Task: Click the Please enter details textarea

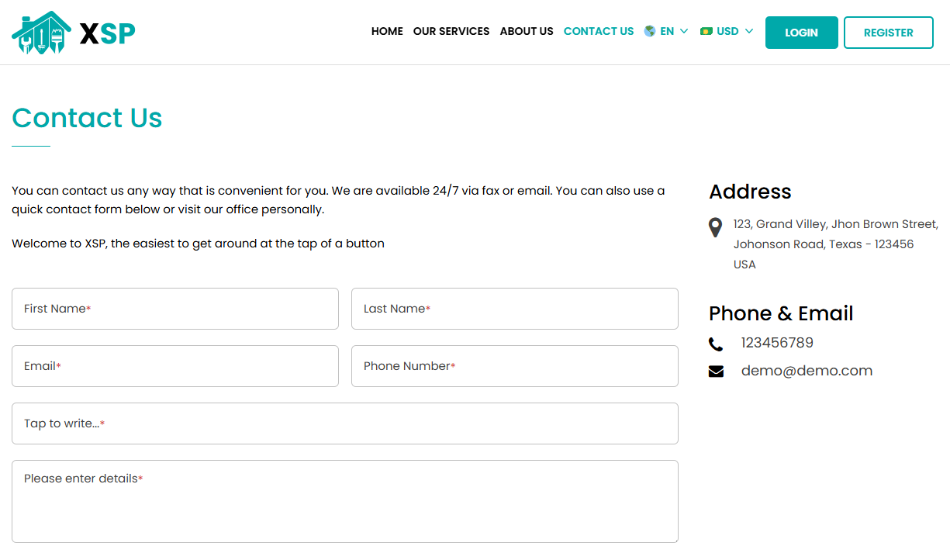Action: coord(345,501)
